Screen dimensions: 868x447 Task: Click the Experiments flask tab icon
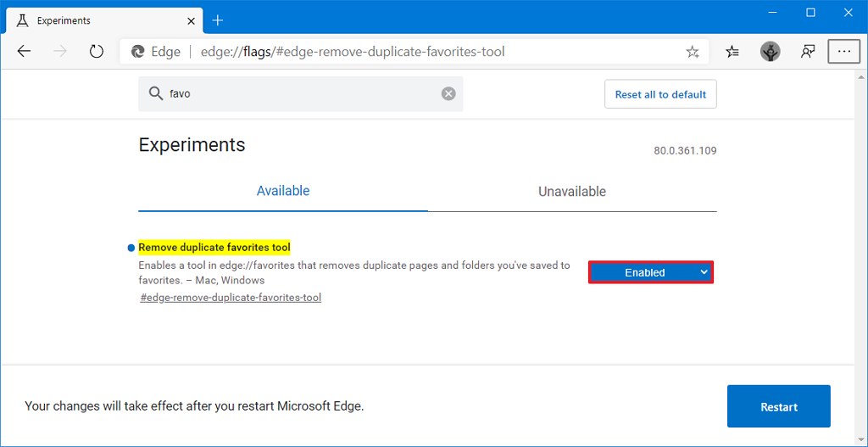click(22, 21)
